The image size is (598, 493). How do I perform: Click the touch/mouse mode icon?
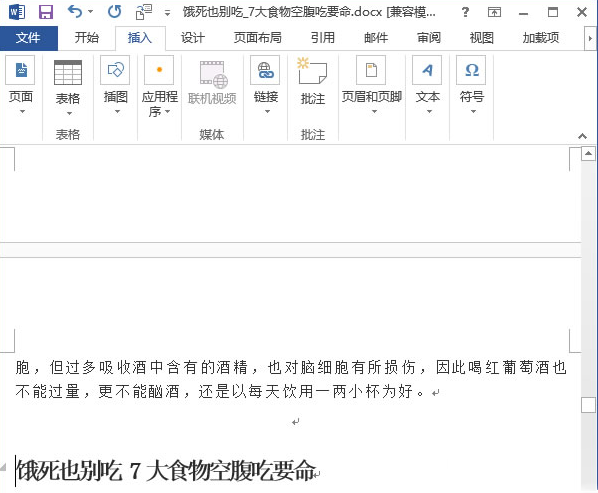[x=144, y=12]
